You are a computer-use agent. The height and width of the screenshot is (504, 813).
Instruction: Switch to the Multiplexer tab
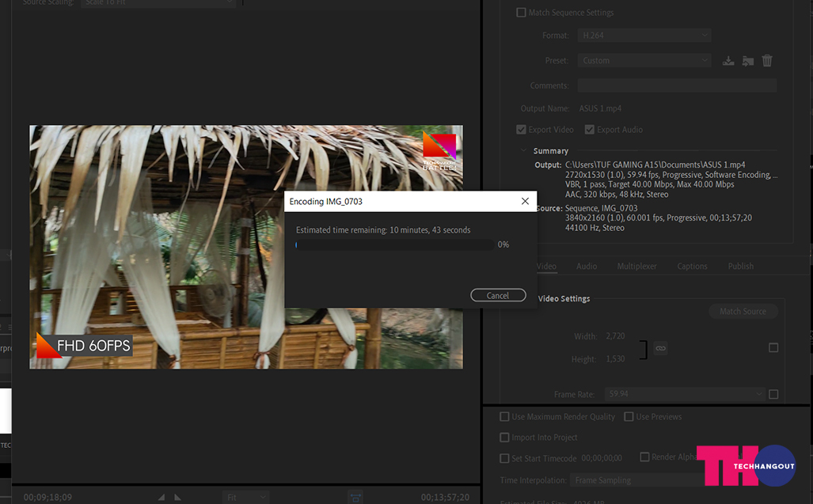point(636,267)
